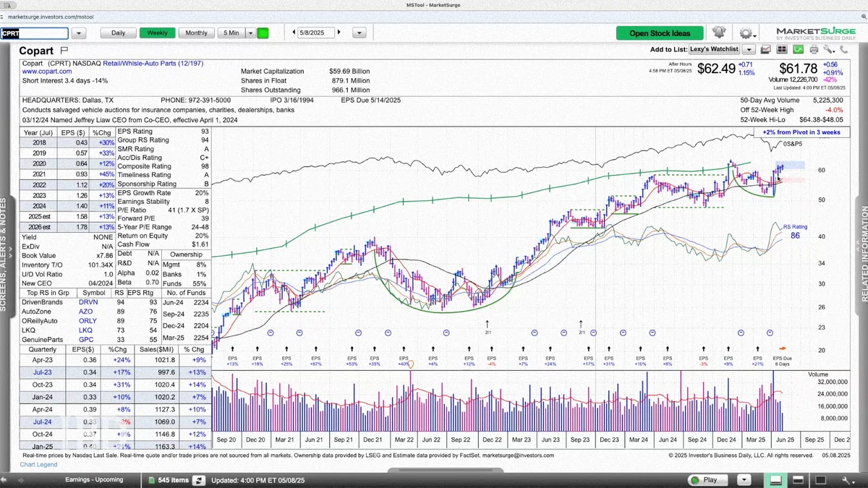Screen dimensions: 868x488
Task: Switch chart to Weekly timeframe
Action: [x=157, y=33]
